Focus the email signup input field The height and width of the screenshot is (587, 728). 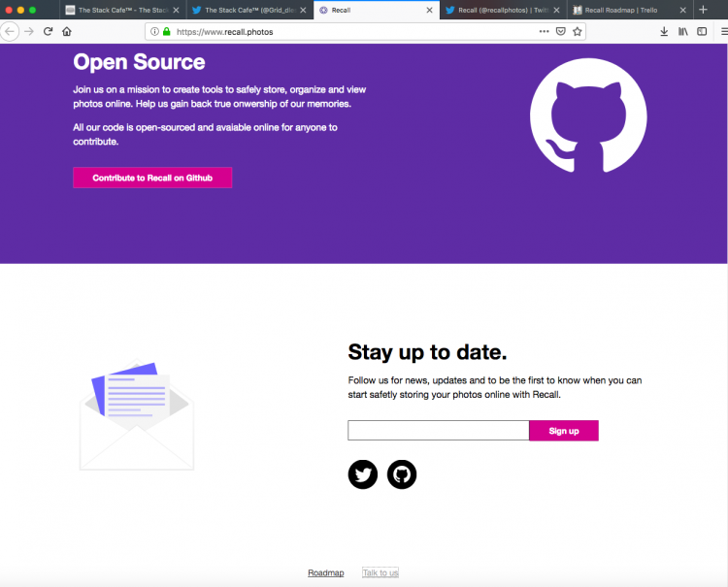pos(439,431)
